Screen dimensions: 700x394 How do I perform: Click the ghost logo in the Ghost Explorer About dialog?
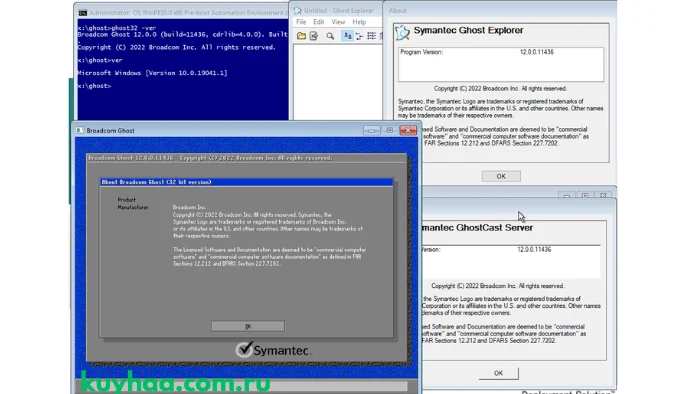402,32
